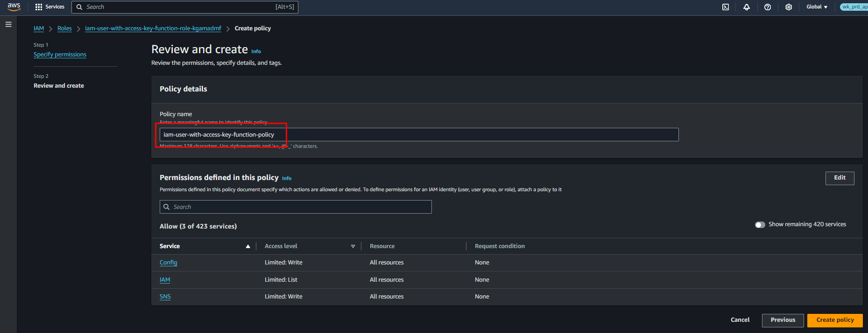Sort by the Service column arrow
Image resolution: width=868 pixels, height=333 pixels.
coord(248,246)
